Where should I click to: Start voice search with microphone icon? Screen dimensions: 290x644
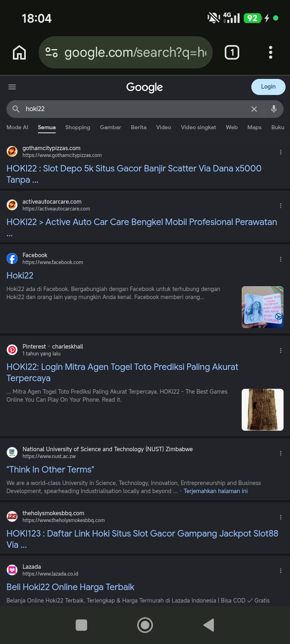coord(274,109)
